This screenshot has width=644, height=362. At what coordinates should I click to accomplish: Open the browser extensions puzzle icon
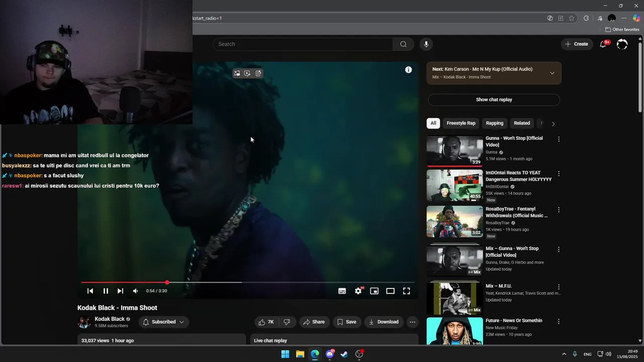click(x=586, y=18)
